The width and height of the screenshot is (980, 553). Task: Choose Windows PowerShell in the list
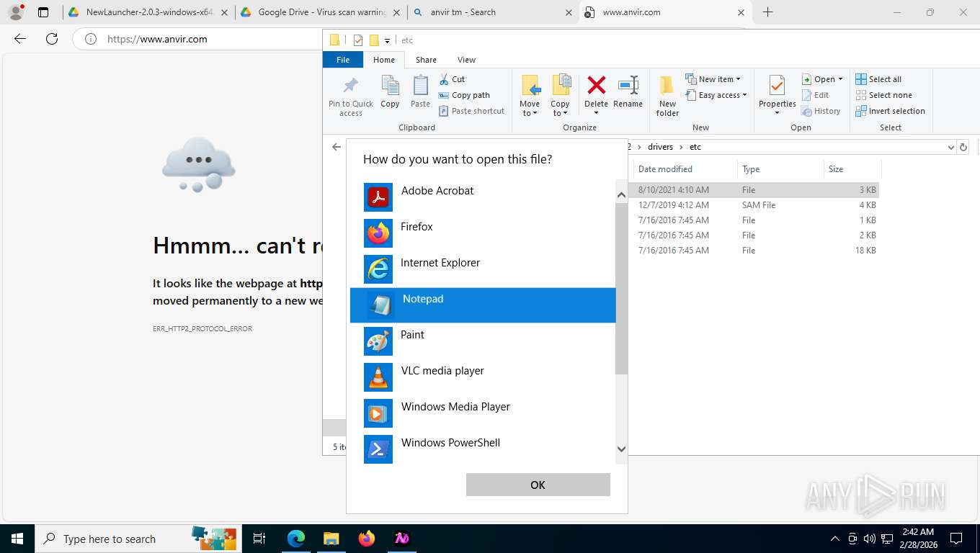pyautogui.click(x=483, y=449)
